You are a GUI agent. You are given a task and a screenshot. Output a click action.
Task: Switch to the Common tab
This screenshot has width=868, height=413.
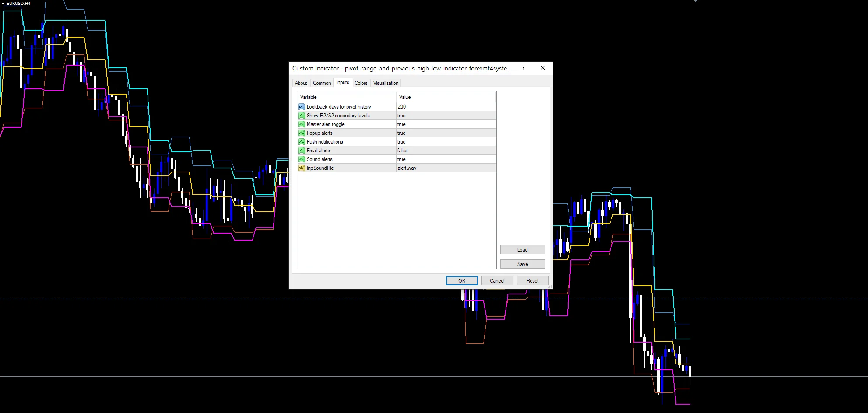322,83
